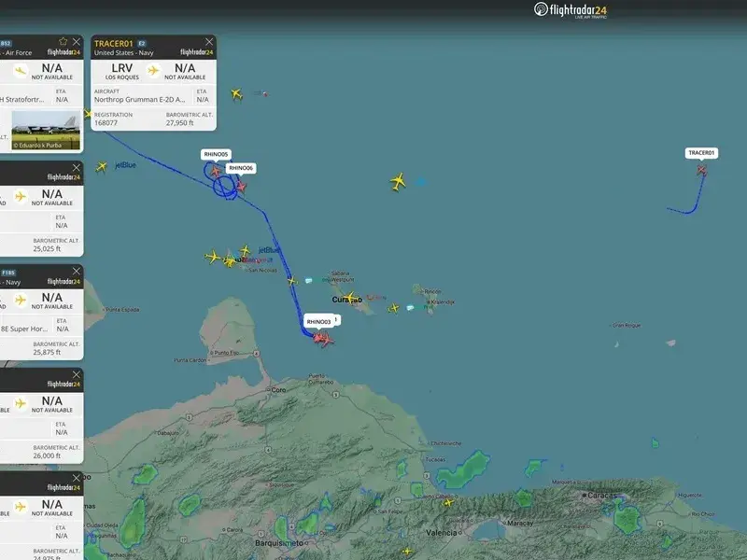Screen dimensions: 747x560
Task: Select the TRACER01 red aircraft on the map
Action: tap(702, 170)
